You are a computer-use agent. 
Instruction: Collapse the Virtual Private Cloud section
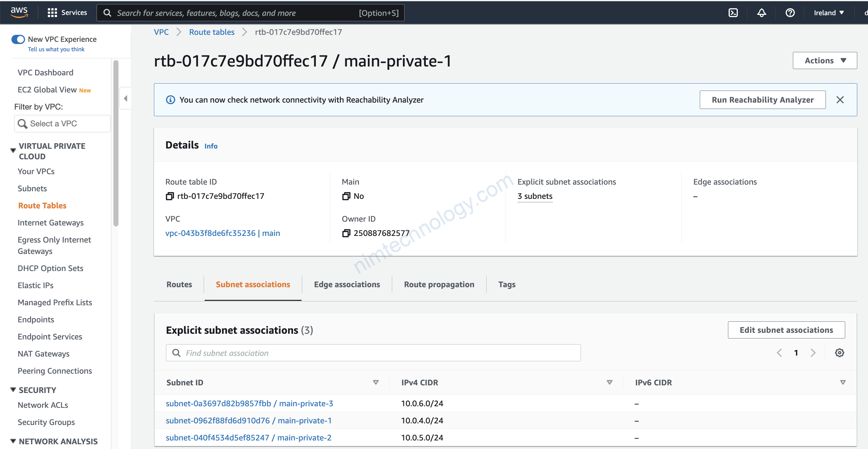(13, 151)
